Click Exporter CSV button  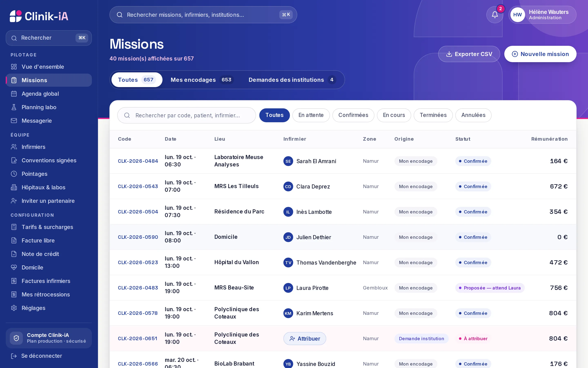pos(469,54)
